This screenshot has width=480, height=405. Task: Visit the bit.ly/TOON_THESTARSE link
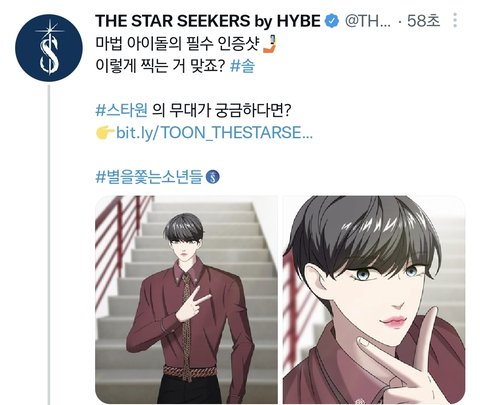click(x=214, y=133)
